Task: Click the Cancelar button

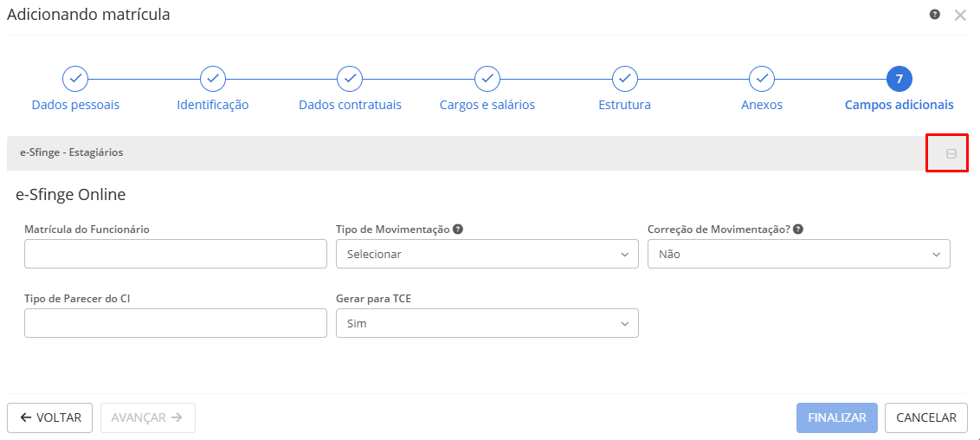Action: click(x=925, y=417)
